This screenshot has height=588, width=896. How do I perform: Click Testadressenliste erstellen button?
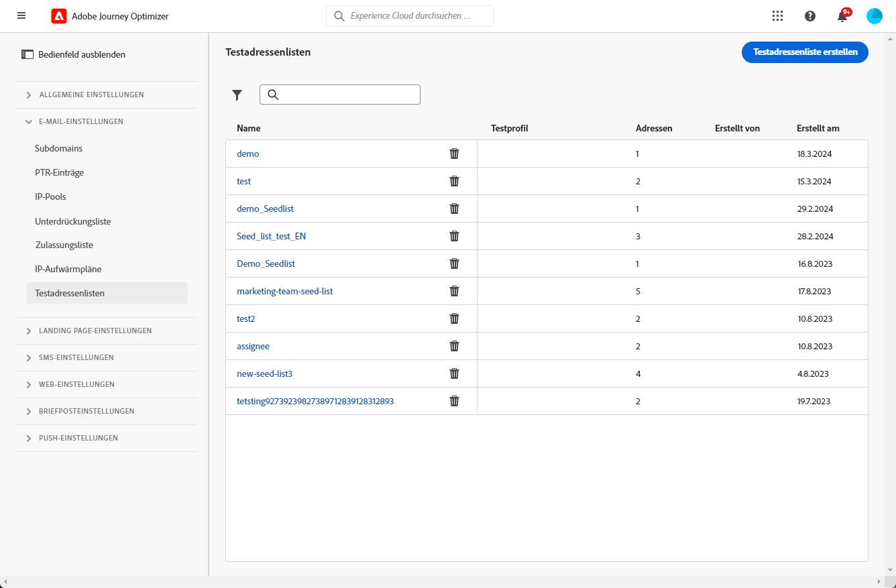click(x=805, y=52)
